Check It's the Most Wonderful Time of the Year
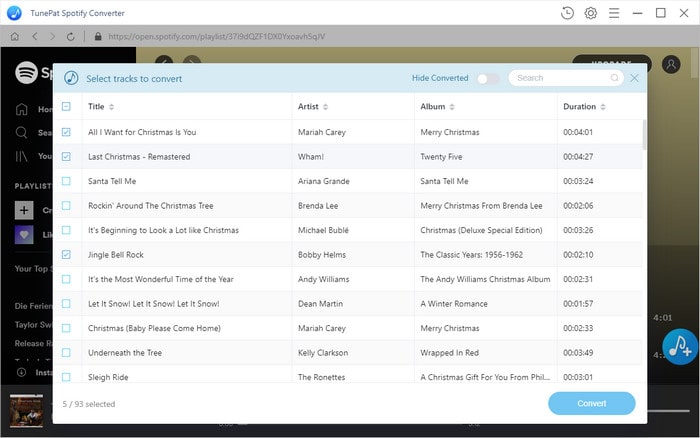Screen dimensions: 700x438 pyautogui.click(x=66, y=279)
